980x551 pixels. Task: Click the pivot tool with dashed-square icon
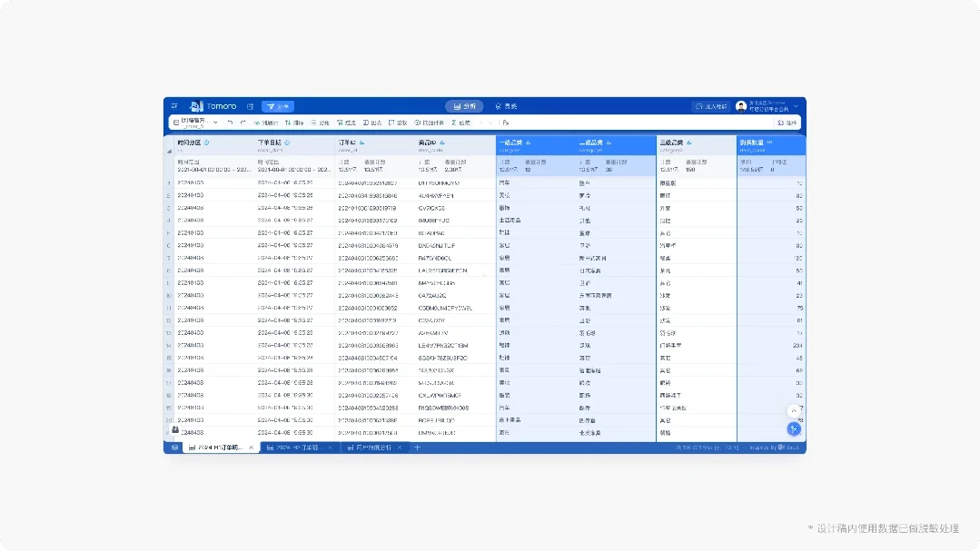click(398, 123)
